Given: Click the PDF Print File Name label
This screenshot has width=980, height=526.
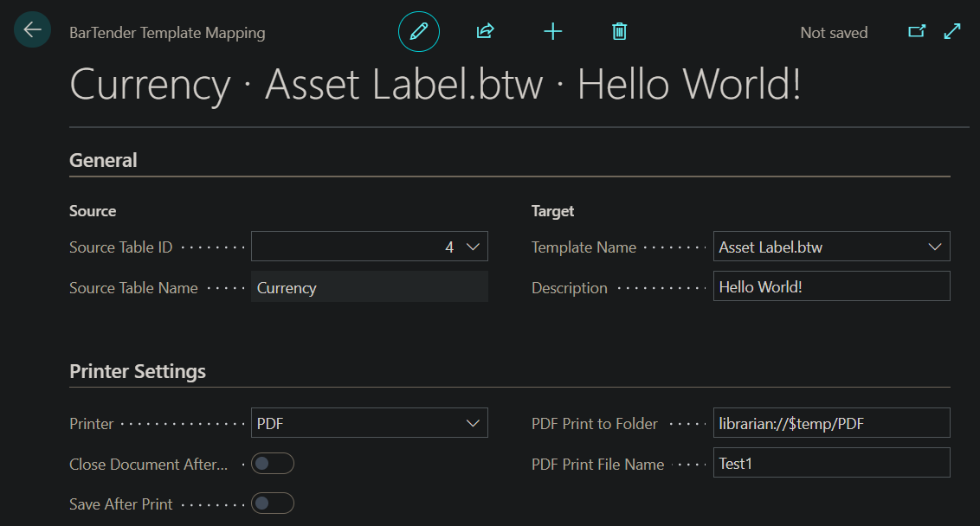Looking at the screenshot, I should [x=597, y=465].
